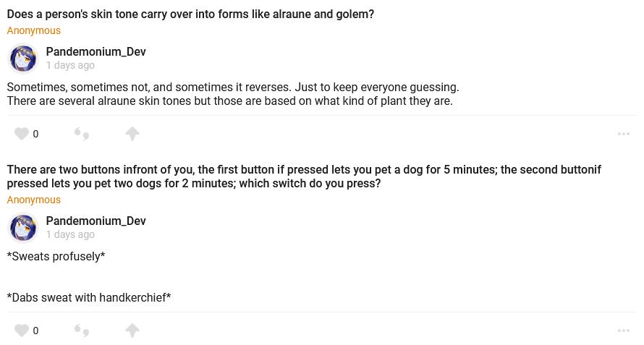Image resolution: width=644 pixels, height=345 pixels.
Task: Like the alraune skin tone answer
Action: click(x=22, y=134)
